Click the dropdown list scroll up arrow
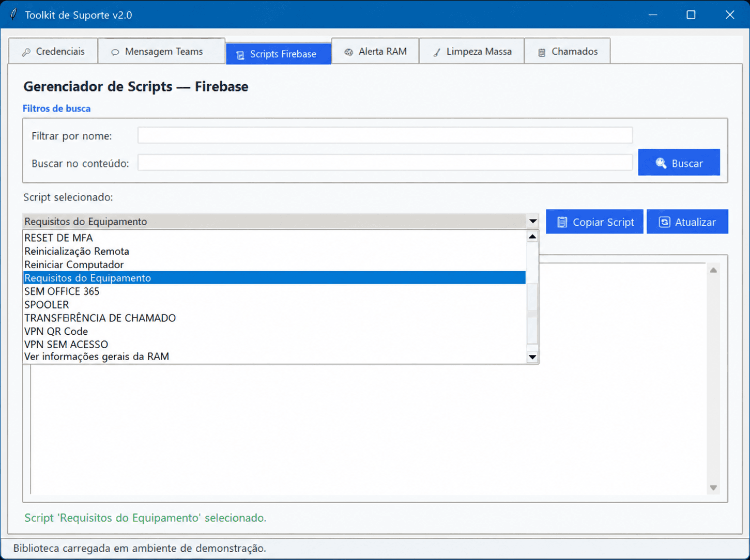750x560 pixels. pos(532,237)
